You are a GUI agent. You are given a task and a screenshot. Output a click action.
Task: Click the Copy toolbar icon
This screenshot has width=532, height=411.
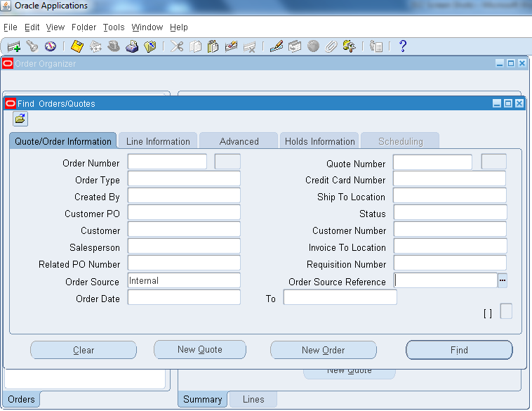tap(195, 46)
